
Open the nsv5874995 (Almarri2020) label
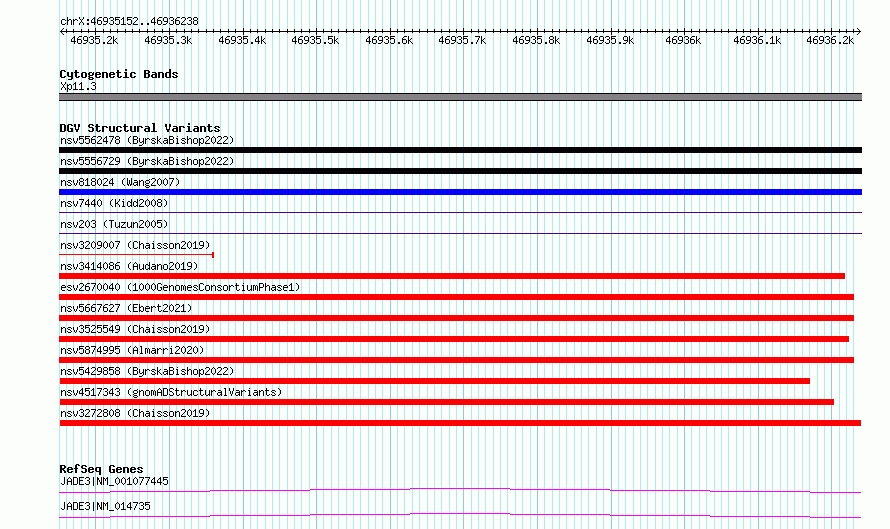[x=132, y=350]
